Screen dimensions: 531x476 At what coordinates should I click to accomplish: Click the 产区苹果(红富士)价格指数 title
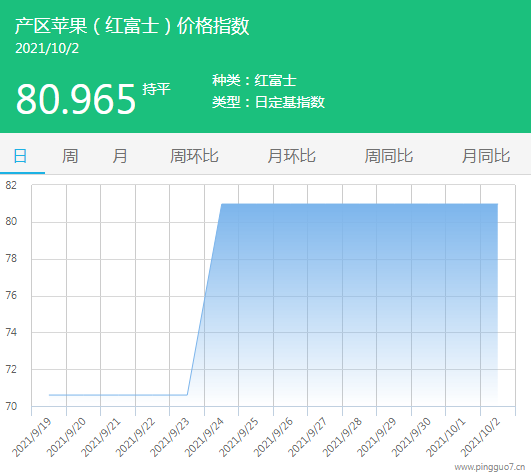[132, 26]
